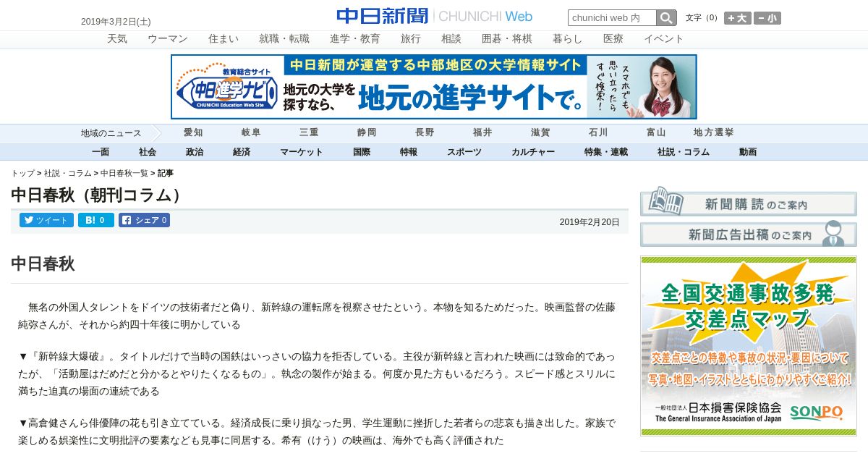The width and height of the screenshot is (868, 456).
Task: Select 長野 regional news
Action: pos(425,132)
